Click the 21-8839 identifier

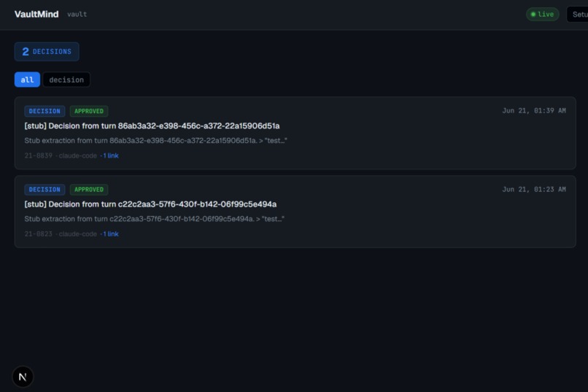(38, 155)
